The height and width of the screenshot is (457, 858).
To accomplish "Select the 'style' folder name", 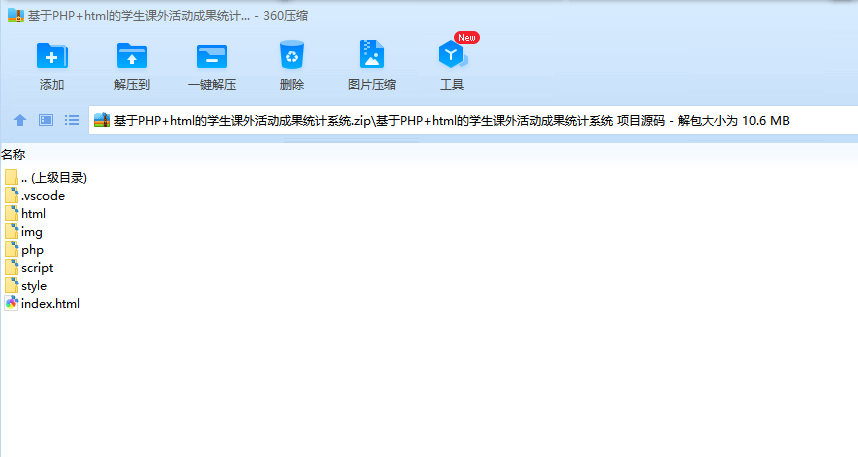I will tap(34, 286).
